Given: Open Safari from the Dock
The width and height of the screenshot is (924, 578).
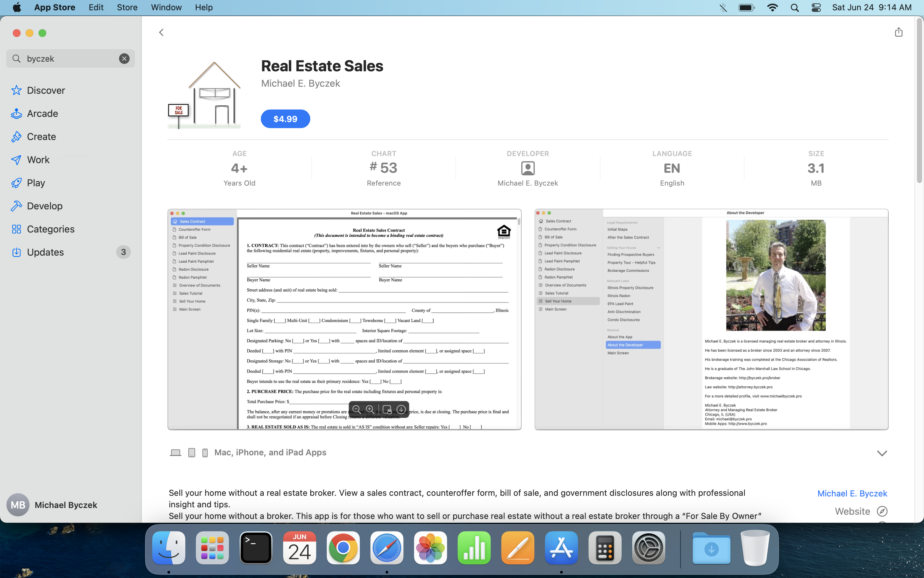Looking at the screenshot, I should point(386,548).
